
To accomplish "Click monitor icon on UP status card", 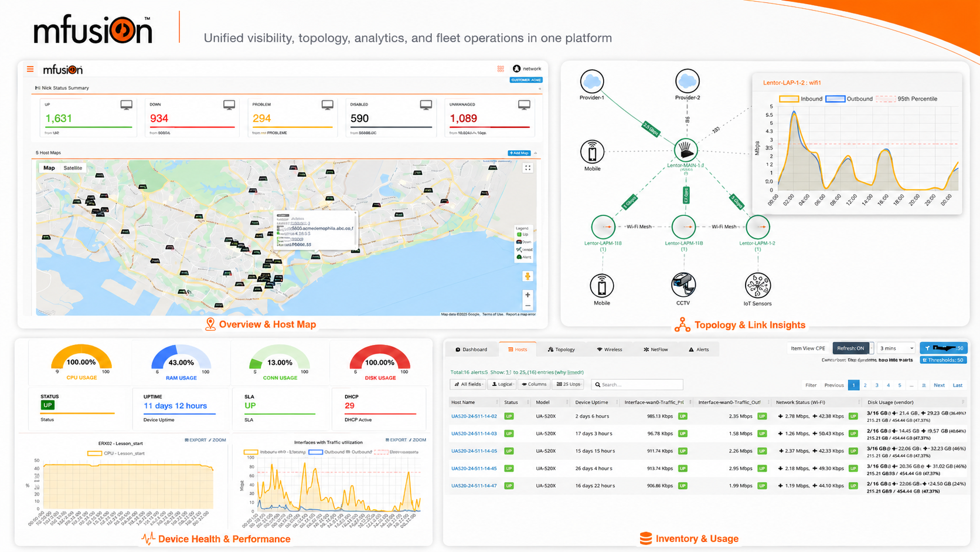I will (126, 105).
